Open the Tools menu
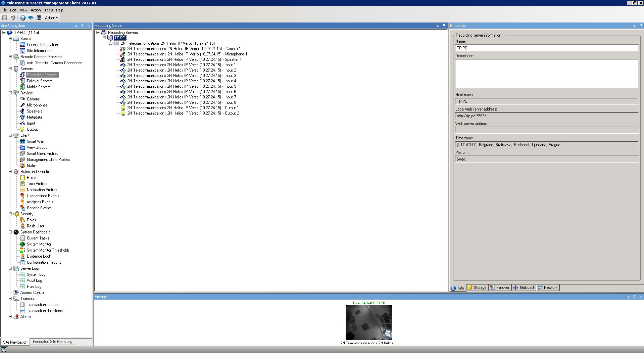 click(x=48, y=10)
